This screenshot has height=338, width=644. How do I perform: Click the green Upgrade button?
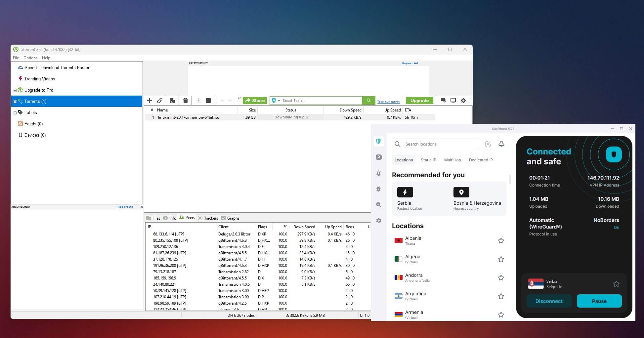tap(419, 101)
